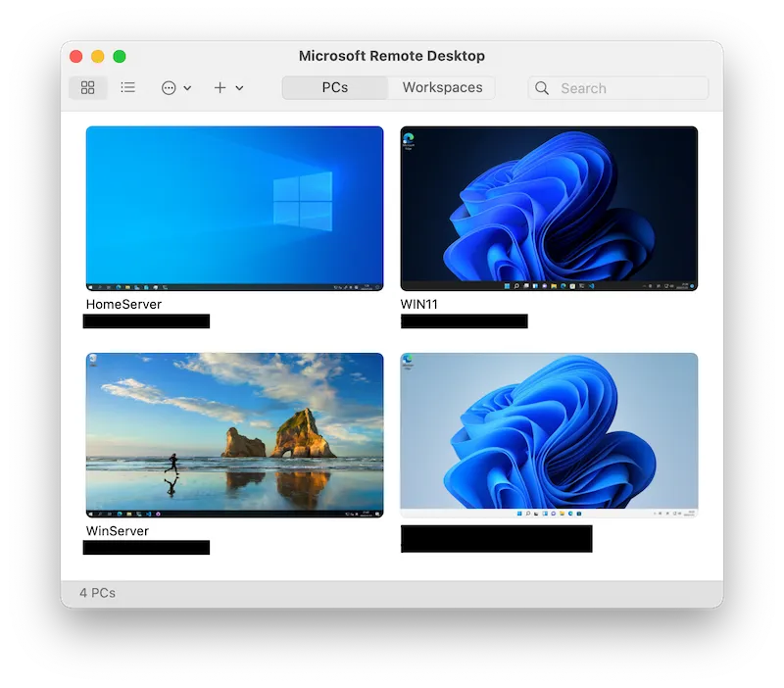The image size is (784, 688).
Task: Click the ellipsis more-options icon
Action: (x=169, y=87)
